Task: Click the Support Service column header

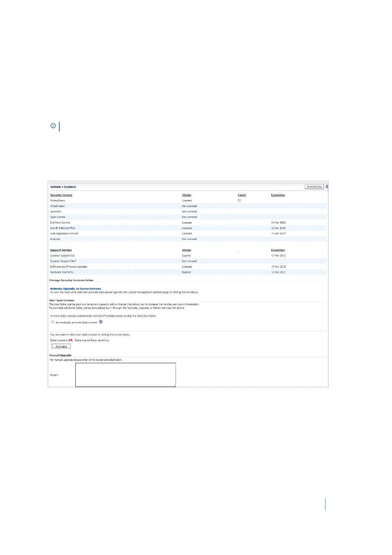Action: (x=61, y=250)
